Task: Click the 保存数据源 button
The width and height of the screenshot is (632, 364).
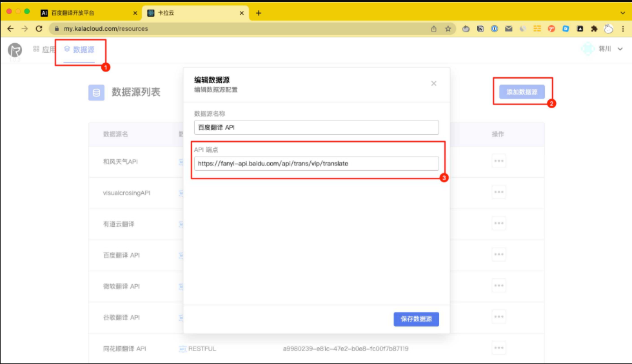Action: pos(417,319)
